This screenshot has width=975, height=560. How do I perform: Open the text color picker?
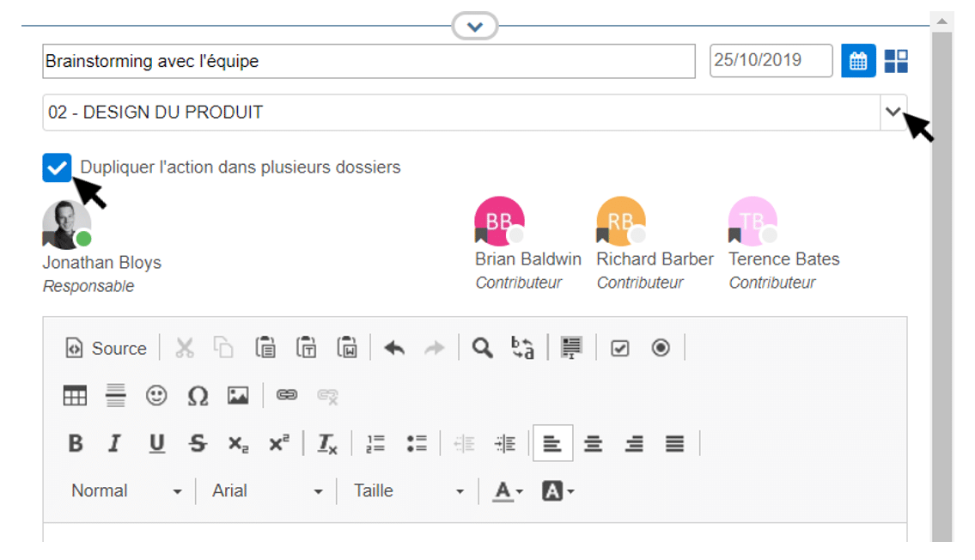point(507,491)
